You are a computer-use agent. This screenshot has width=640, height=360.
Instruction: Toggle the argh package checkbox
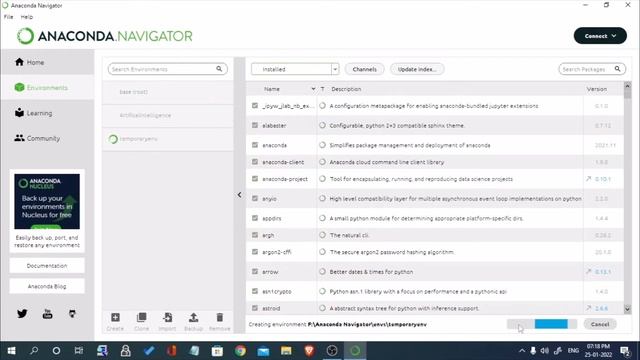(255, 235)
